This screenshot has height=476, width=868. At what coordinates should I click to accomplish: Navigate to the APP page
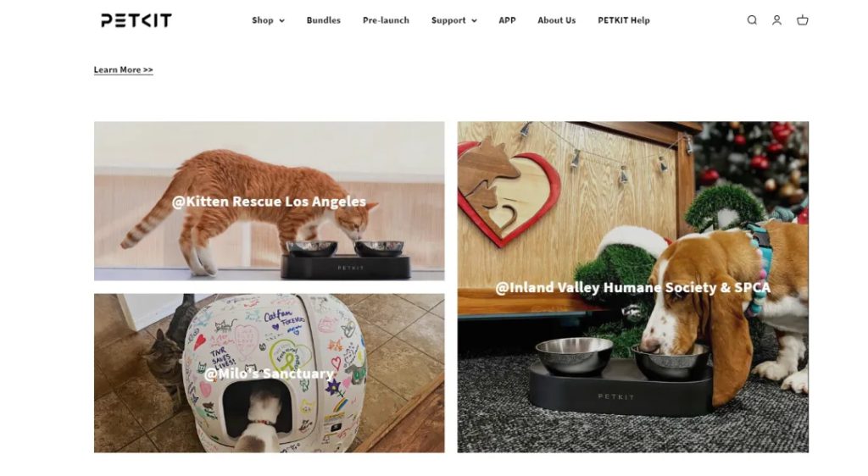[507, 20]
